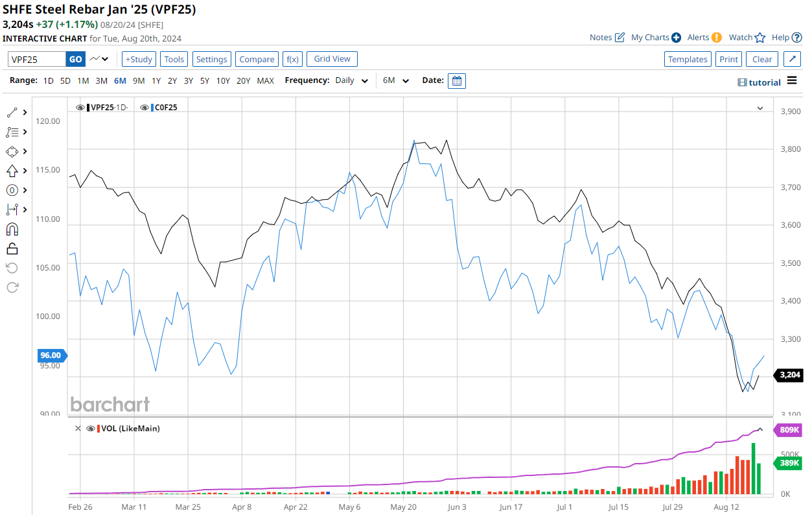
Task: Select the 1D range
Action: pyautogui.click(x=49, y=81)
